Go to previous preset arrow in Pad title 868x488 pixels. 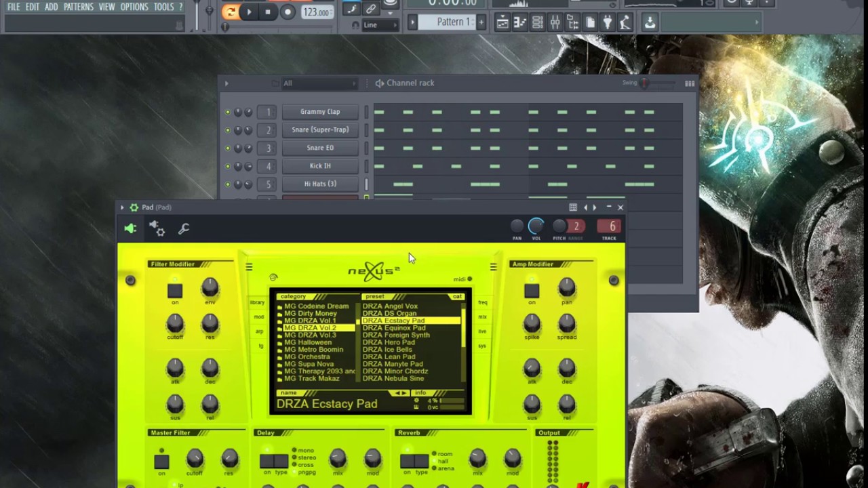click(586, 207)
